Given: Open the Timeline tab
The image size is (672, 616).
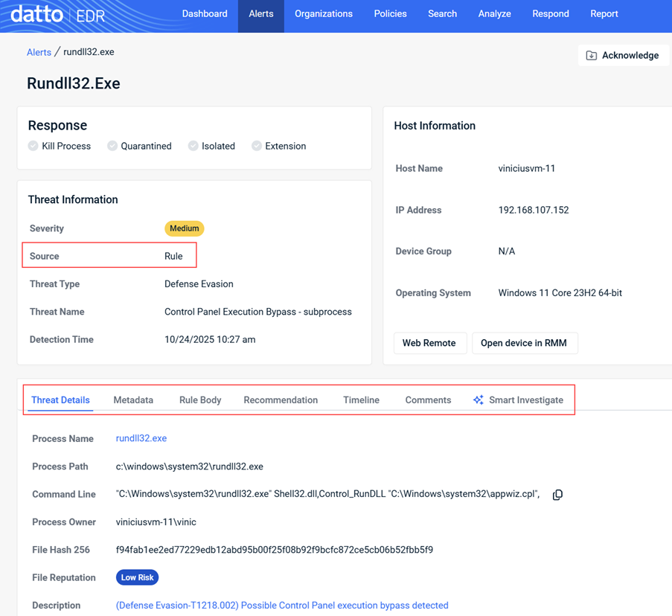Looking at the screenshot, I should (x=361, y=400).
